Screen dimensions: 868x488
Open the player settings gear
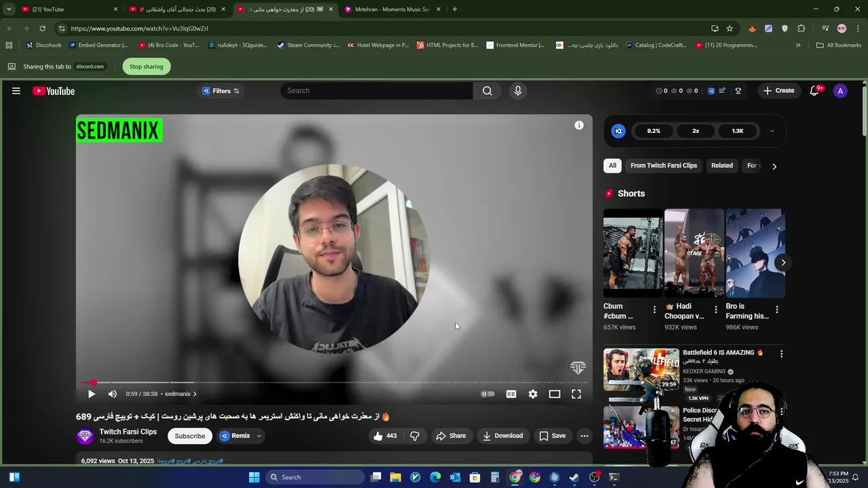(533, 394)
